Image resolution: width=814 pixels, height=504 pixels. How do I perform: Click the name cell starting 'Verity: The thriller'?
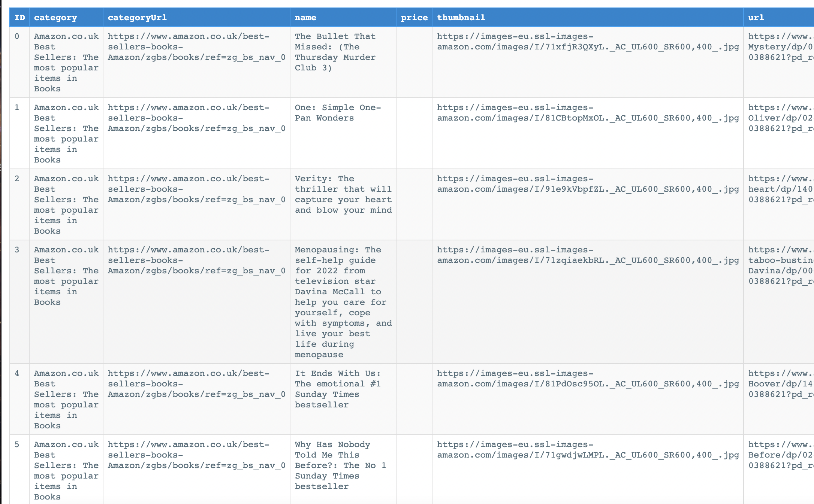[343, 204]
